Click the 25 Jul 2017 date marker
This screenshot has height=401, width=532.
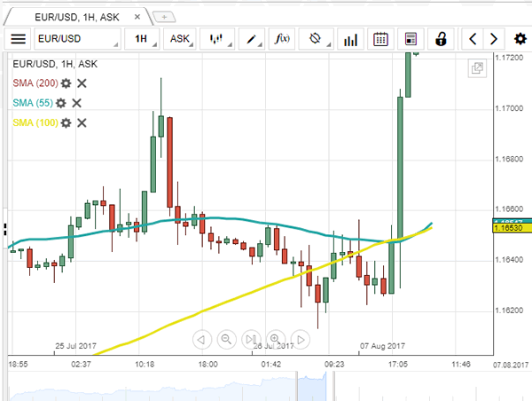[x=75, y=346]
